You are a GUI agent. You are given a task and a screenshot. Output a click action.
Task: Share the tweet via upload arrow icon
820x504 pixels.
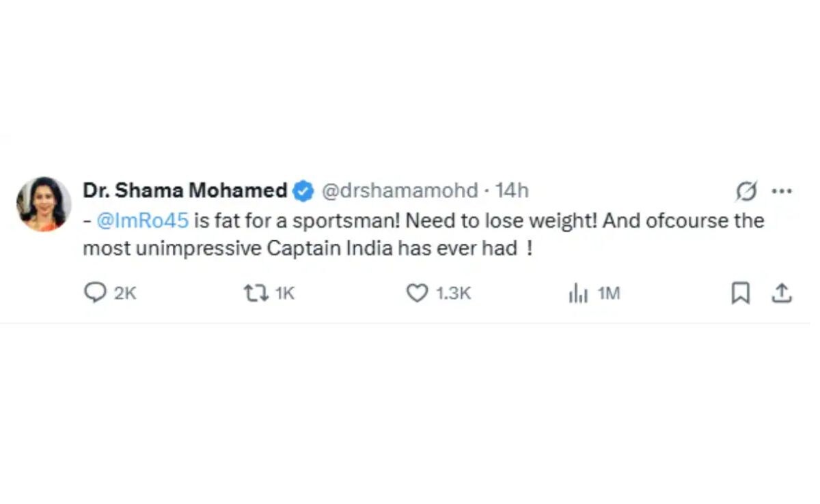[781, 293]
